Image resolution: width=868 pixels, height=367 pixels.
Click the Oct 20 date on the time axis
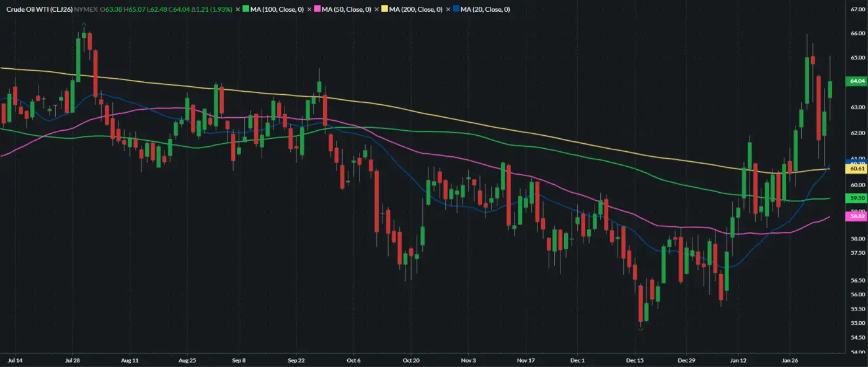coord(411,360)
